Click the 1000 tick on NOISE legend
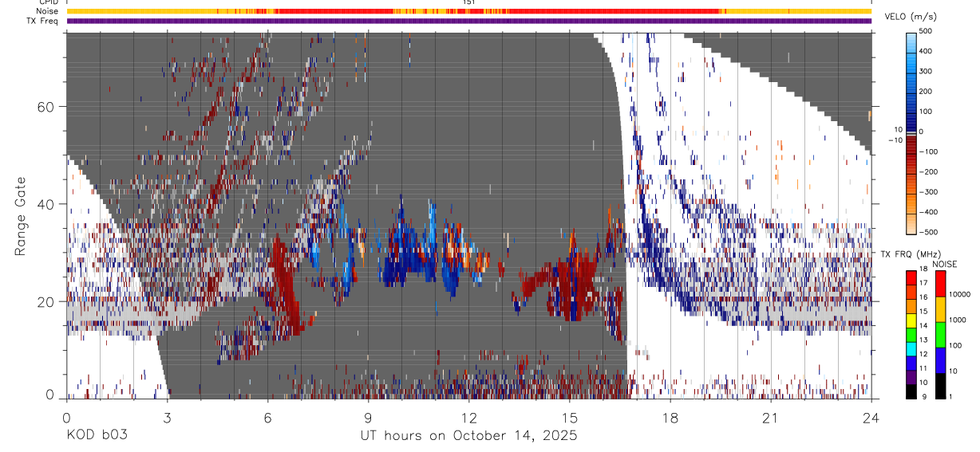980x452 pixels. coord(958,320)
